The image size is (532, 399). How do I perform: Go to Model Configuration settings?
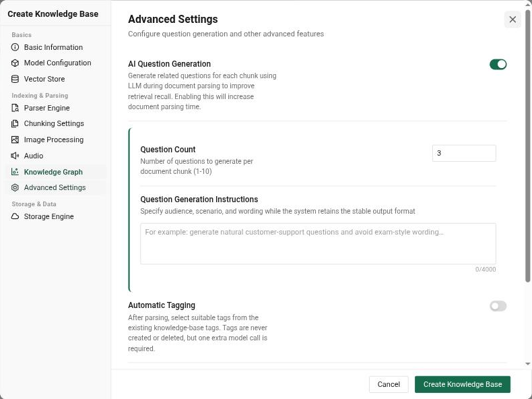coord(57,63)
